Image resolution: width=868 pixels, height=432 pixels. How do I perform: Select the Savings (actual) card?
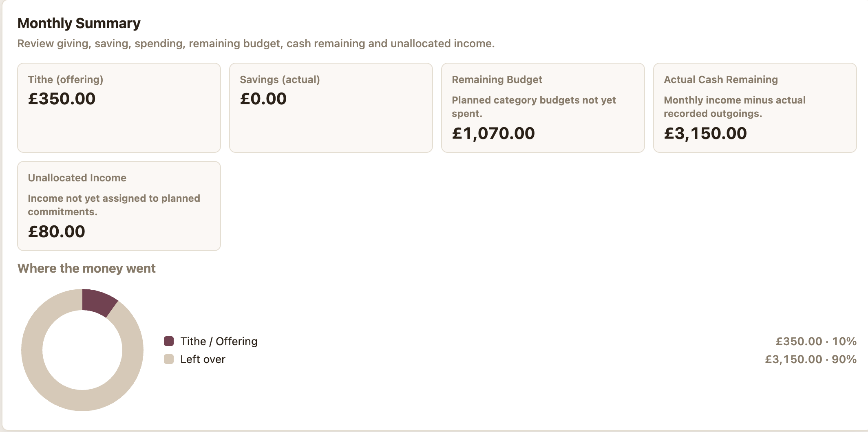pos(331,108)
